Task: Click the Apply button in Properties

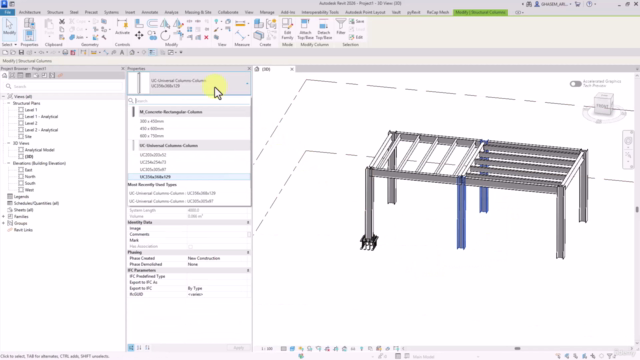Action: [238, 348]
